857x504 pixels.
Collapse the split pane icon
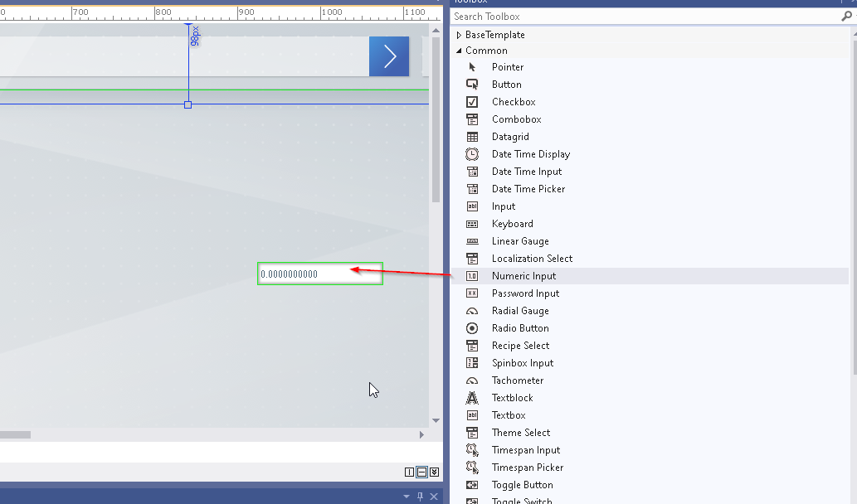434,472
